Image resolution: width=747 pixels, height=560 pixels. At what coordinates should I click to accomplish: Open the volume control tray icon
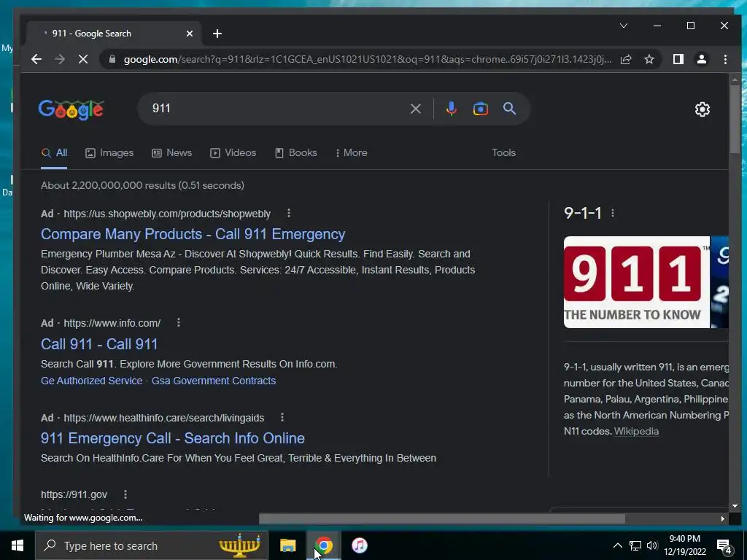click(x=652, y=545)
